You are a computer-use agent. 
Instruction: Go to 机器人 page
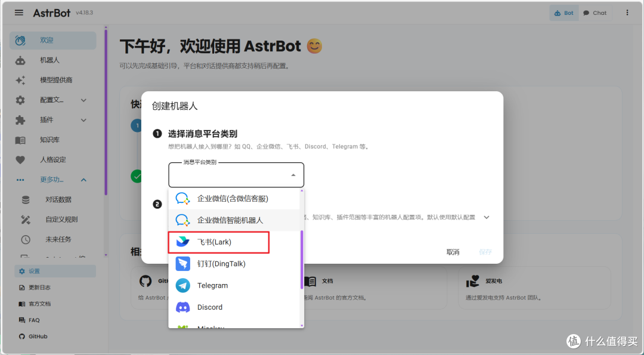point(53,60)
